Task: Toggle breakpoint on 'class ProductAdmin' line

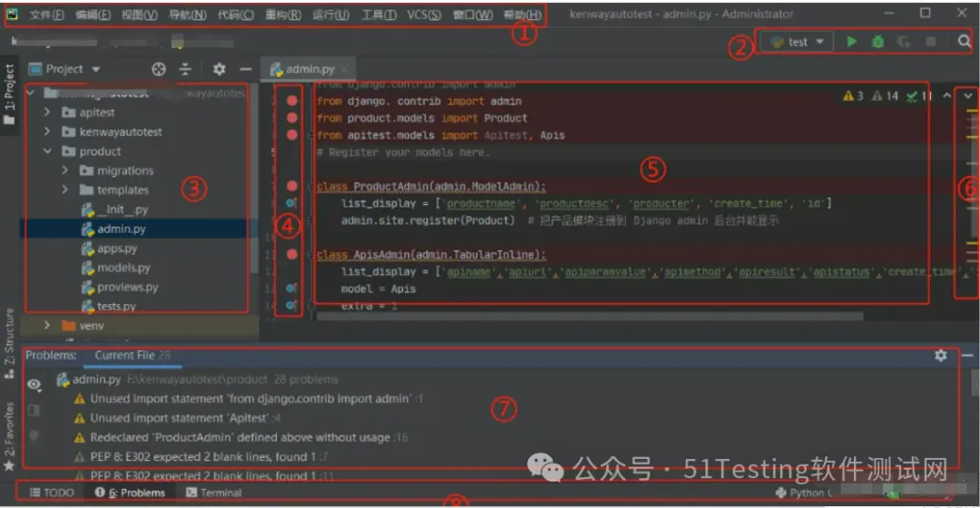Action: [x=292, y=186]
